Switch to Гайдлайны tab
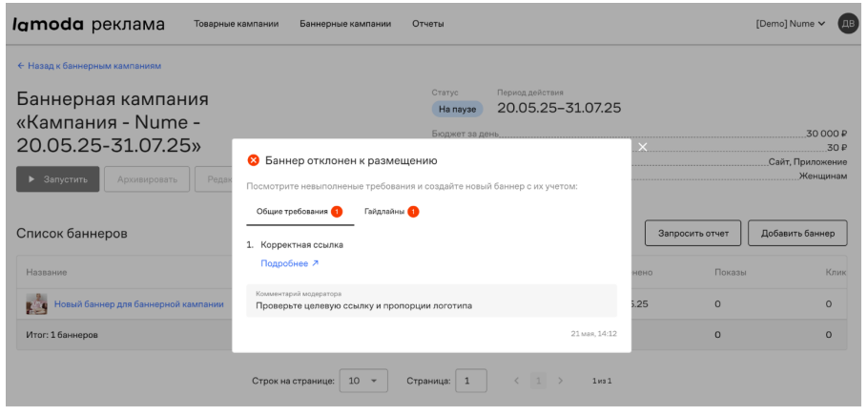This screenshot has height=416, width=868. (x=391, y=212)
